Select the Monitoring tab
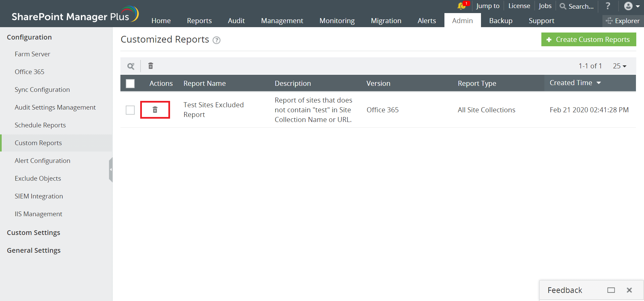The height and width of the screenshot is (301, 644). [x=337, y=21]
